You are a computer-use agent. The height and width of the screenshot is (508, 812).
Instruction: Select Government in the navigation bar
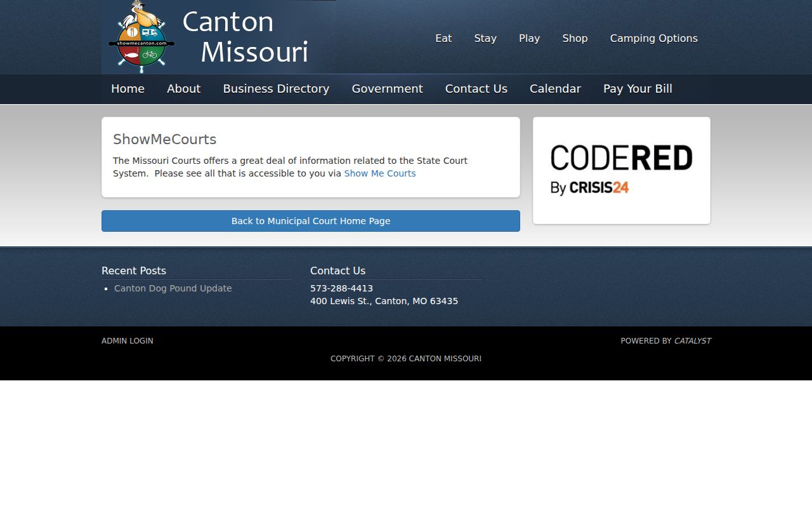click(x=387, y=89)
